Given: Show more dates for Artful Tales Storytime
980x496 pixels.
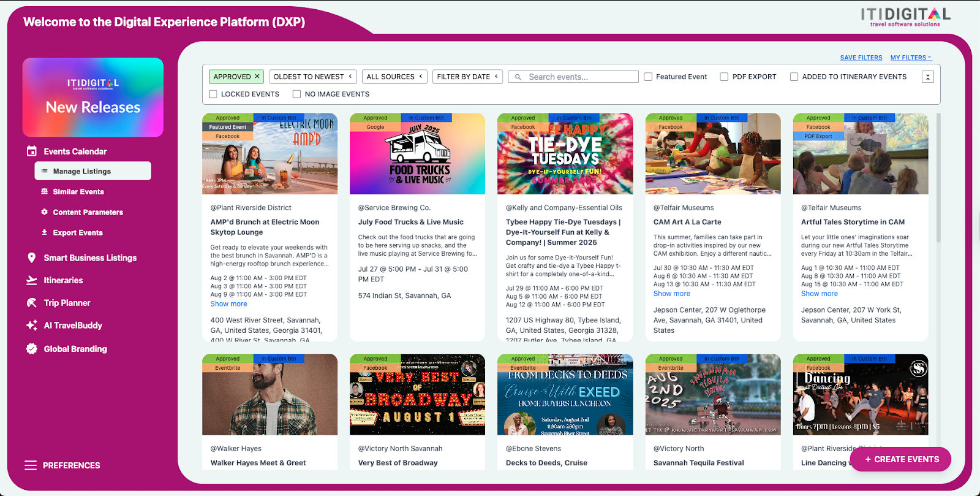Looking at the screenshot, I should pos(820,294).
